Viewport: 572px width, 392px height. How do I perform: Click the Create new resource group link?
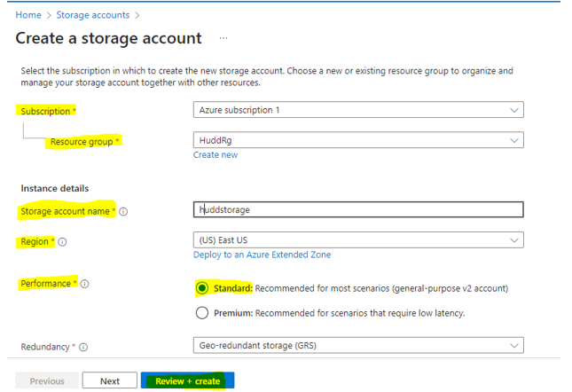pos(215,155)
